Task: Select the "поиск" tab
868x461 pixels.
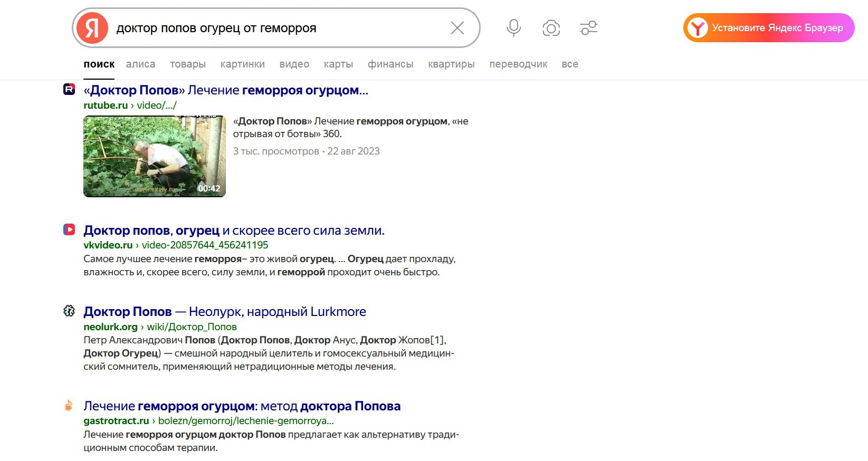Action: point(99,64)
